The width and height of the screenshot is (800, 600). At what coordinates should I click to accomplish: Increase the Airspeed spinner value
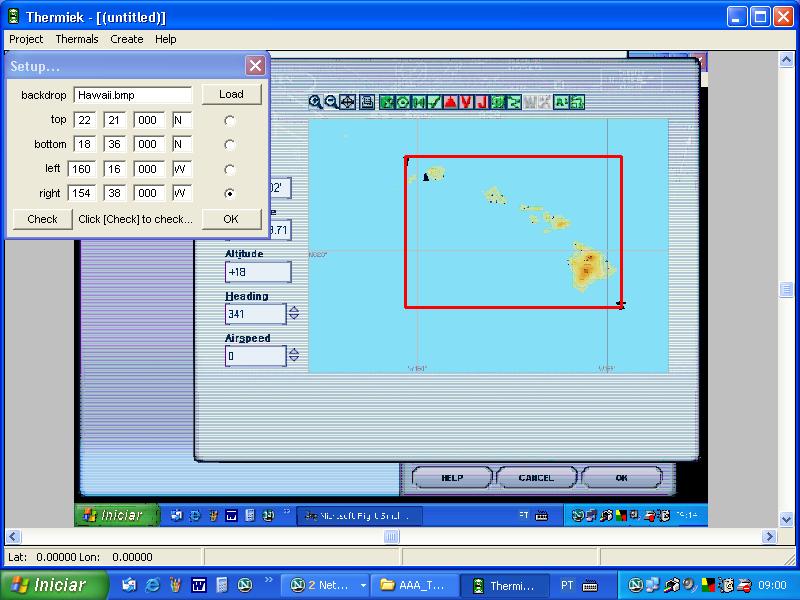click(x=294, y=351)
